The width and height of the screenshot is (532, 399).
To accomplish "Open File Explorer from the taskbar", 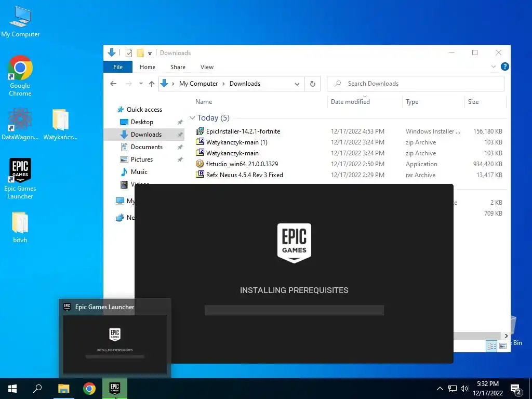I will (x=63, y=389).
